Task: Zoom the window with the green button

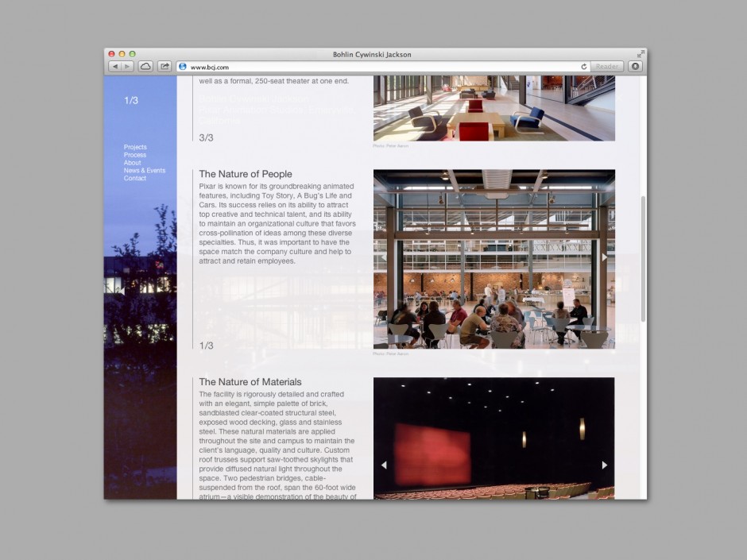Action: (x=133, y=54)
